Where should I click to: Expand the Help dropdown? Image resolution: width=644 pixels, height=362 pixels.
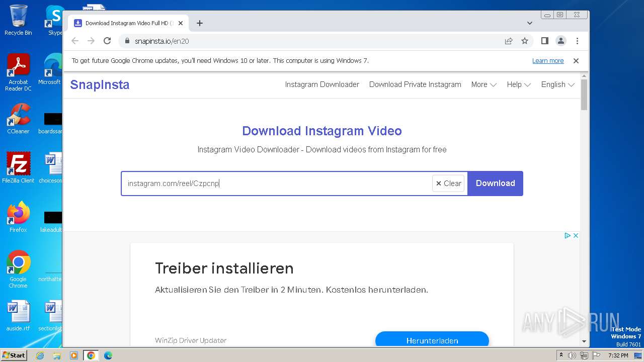pyautogui.click(x=519, y=84)
